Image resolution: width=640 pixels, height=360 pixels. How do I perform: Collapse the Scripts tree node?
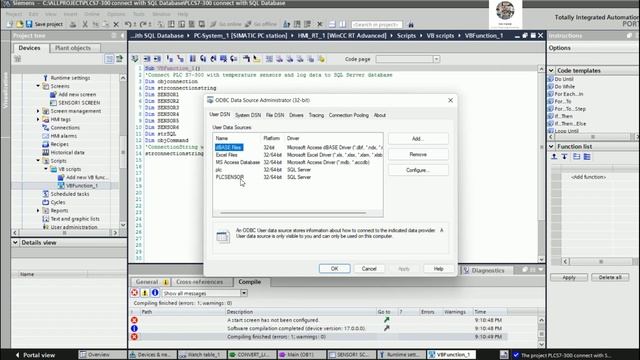(x=38, y=161)
